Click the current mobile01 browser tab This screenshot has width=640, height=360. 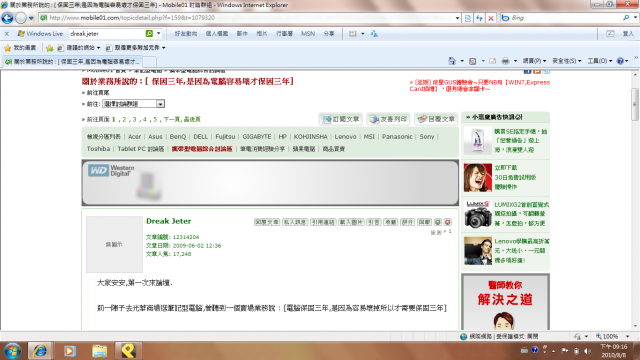(72, 62)
